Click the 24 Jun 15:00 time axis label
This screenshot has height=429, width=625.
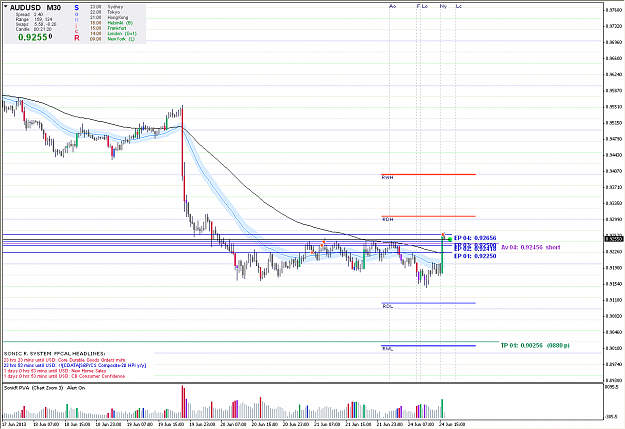[452, 424]
